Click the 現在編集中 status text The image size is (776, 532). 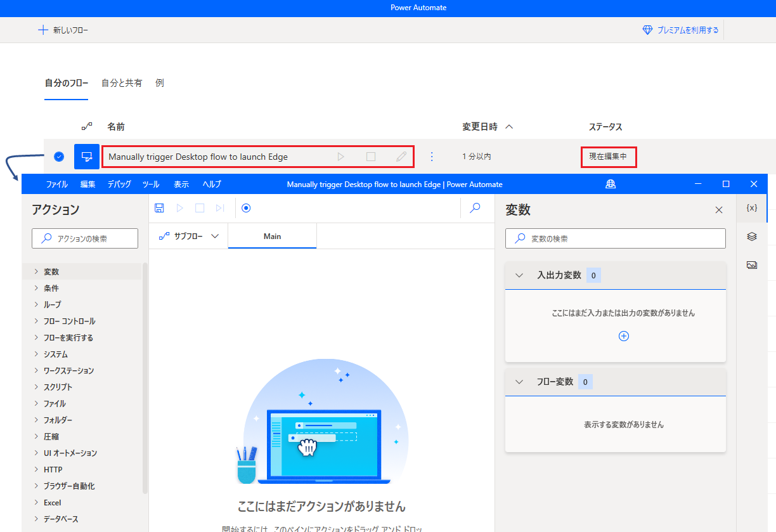click(608, 156)
